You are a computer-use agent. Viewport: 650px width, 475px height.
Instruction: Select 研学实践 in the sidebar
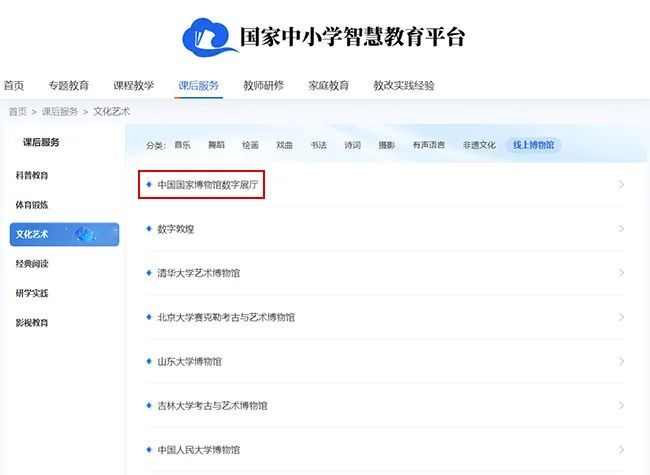click(x=32, y=293)
